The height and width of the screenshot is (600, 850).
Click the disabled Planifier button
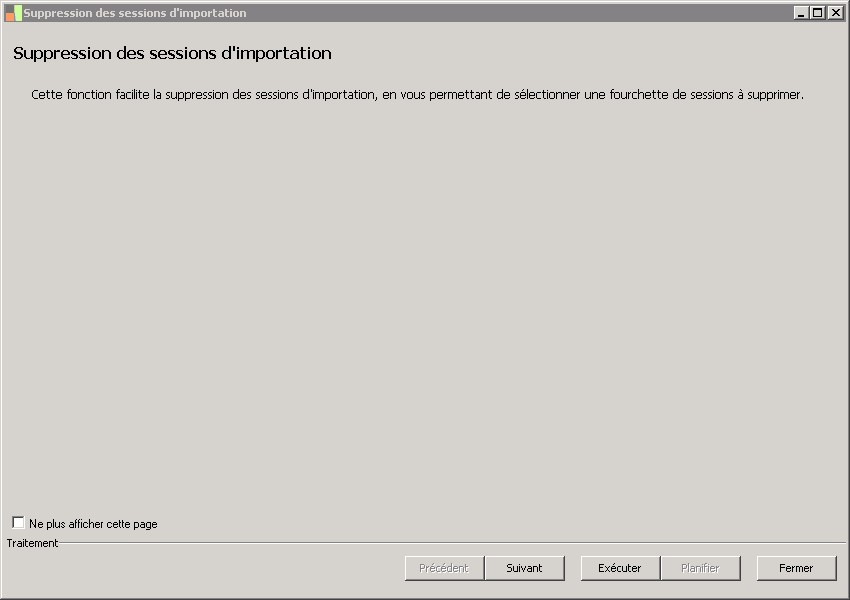tap(700, 568)
